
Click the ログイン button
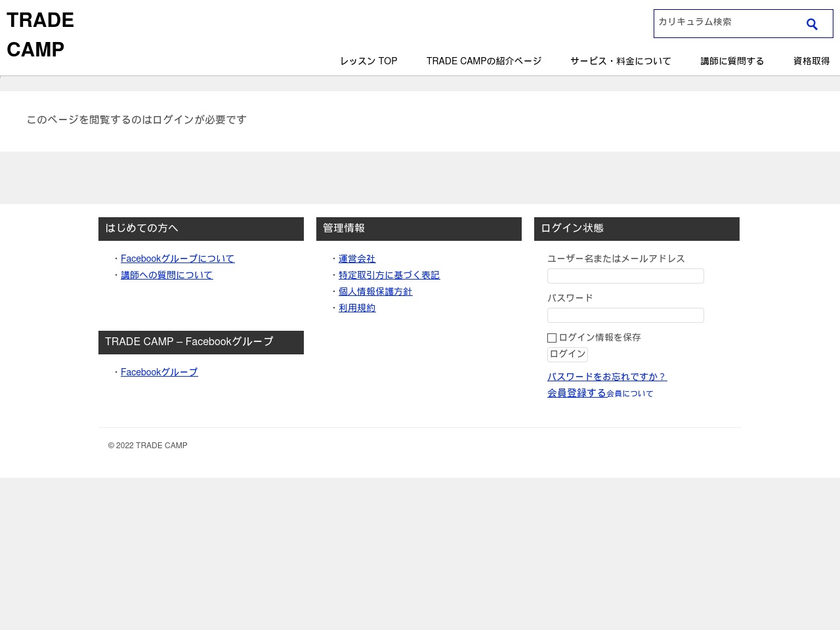pos(568,354)
